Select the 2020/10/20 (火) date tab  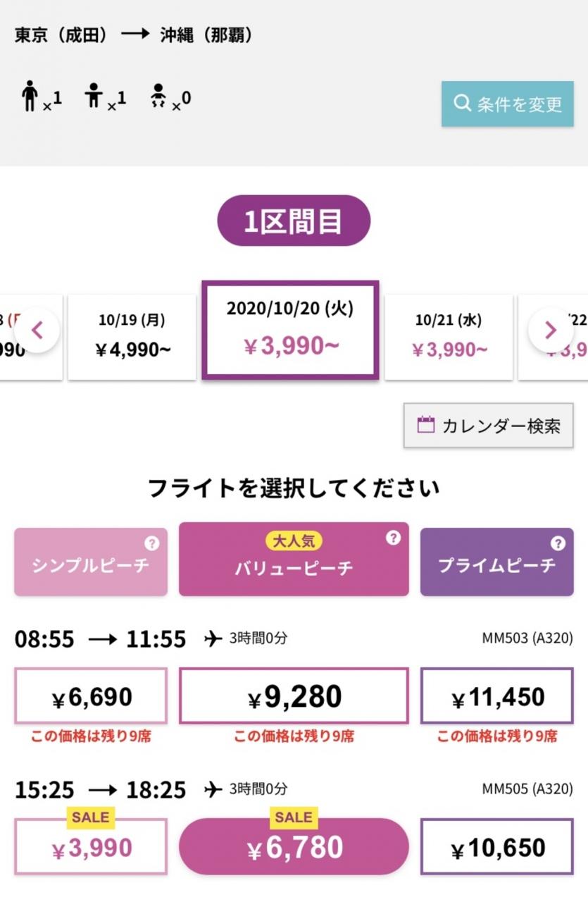coord(290,330)
